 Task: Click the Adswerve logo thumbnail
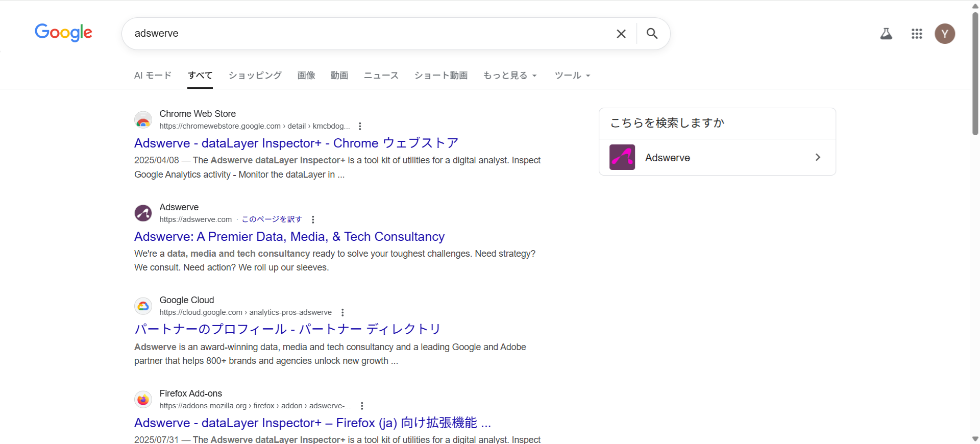[x=622, y=157]
